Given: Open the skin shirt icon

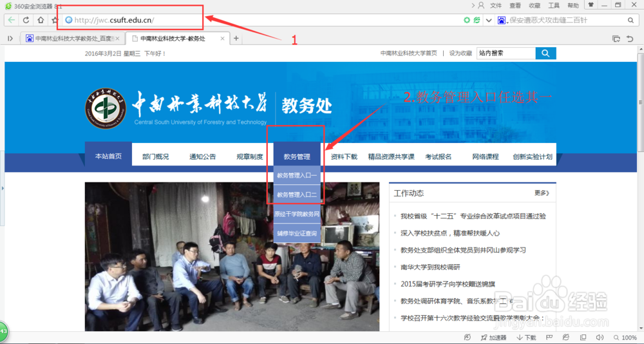Looking at the screenshot, I should [x=591, y=5].
